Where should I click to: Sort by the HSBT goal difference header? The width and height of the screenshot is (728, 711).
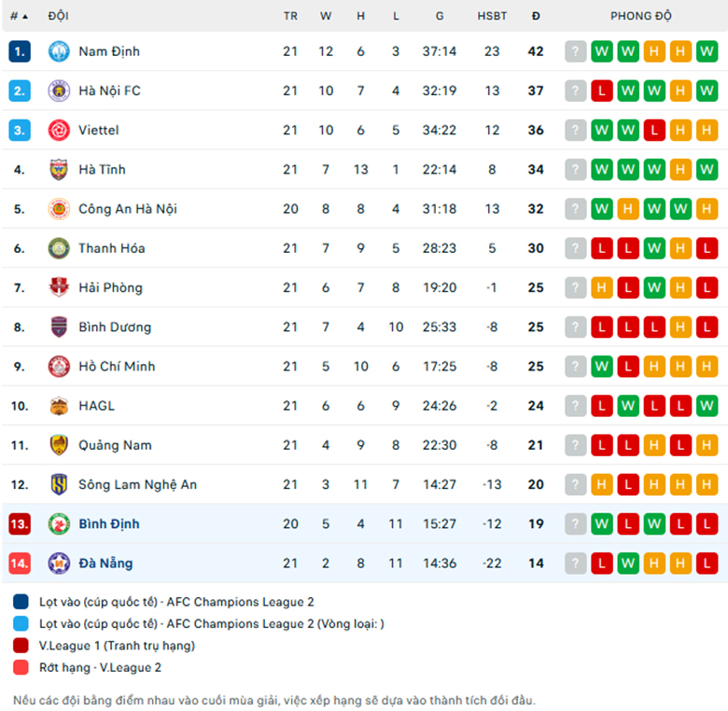point(492,16)
